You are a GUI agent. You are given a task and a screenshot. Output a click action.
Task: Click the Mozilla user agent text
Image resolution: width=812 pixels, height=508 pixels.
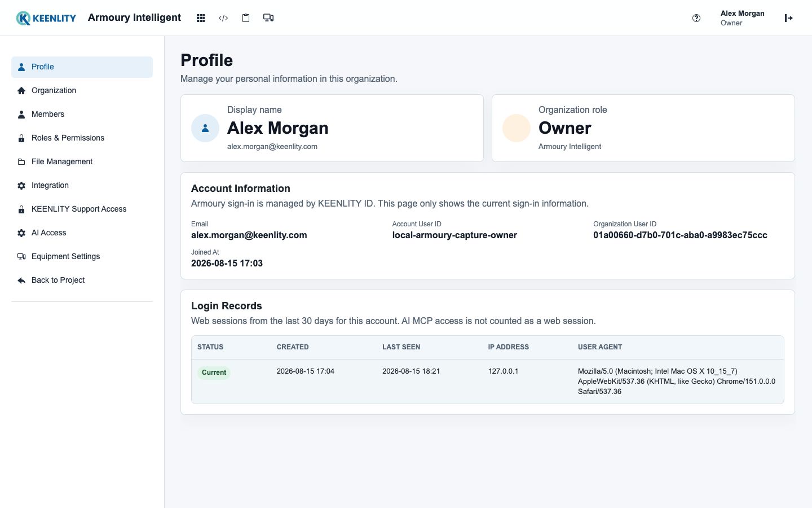(x=677, y=382)
